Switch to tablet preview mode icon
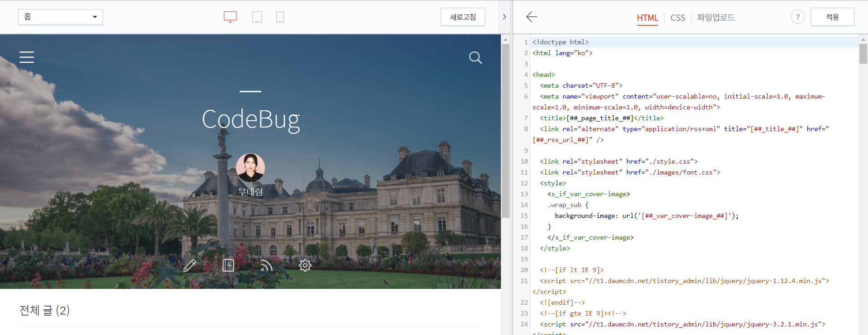Viewport: 868px width, 335px height. click(257, 17)
